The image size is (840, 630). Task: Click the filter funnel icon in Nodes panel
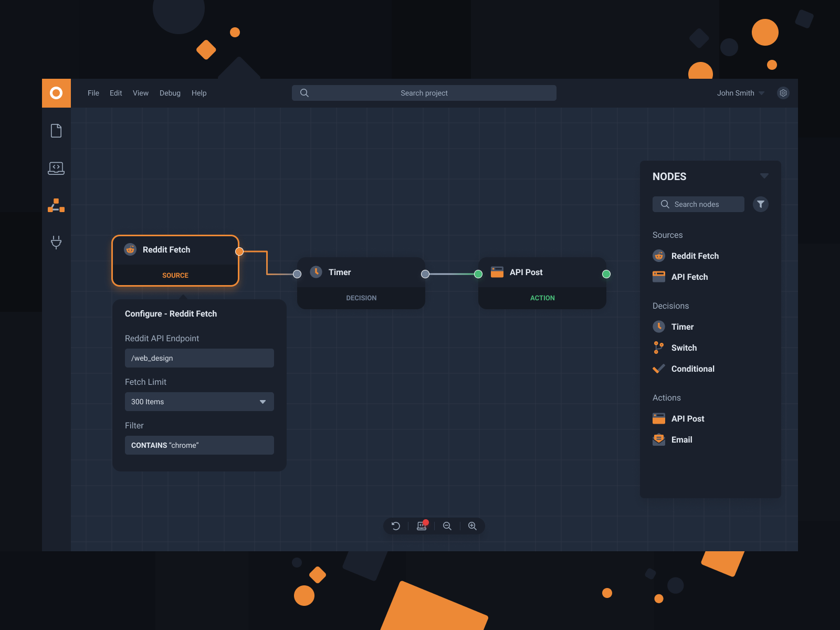pos(761,204)
